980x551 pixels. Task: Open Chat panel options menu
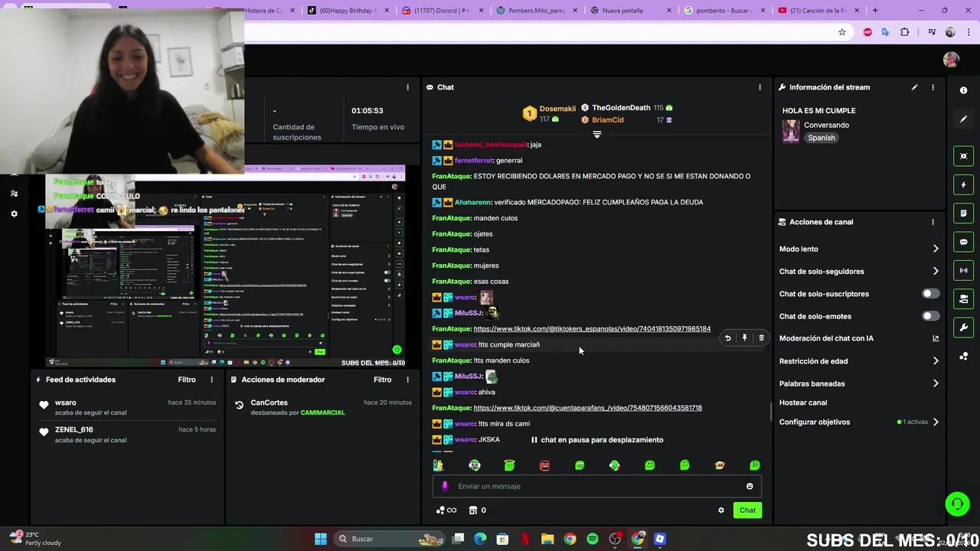point(759,87)
